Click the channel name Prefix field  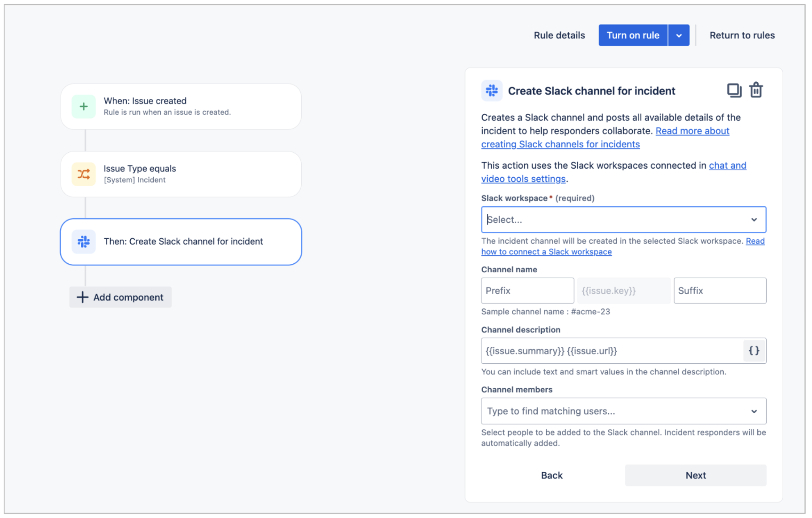tap(527, 291)
